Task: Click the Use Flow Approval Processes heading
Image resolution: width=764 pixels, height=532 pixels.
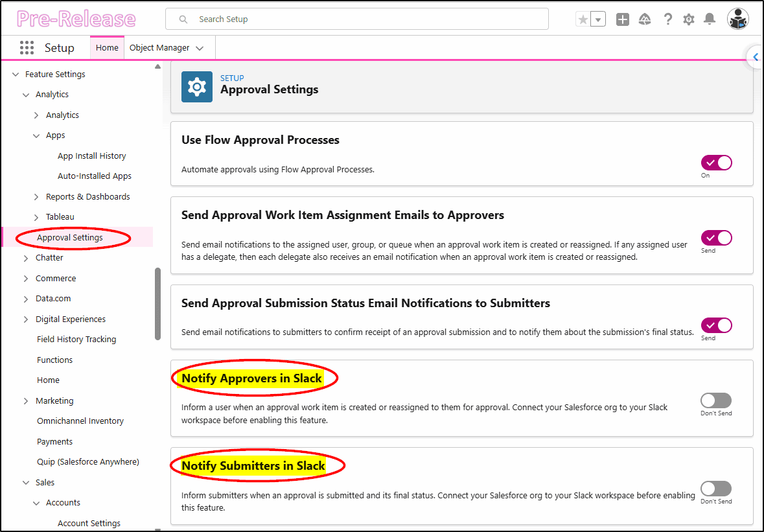Action: (260, 140)
